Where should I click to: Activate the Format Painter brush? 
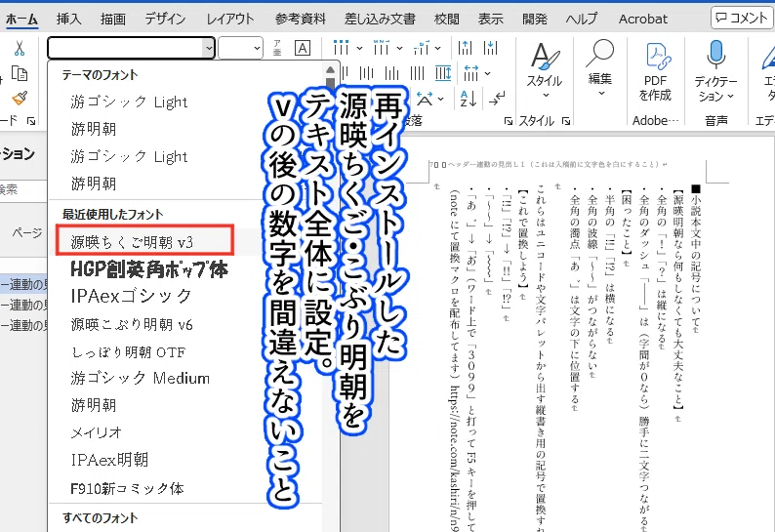tap(20, 98)
